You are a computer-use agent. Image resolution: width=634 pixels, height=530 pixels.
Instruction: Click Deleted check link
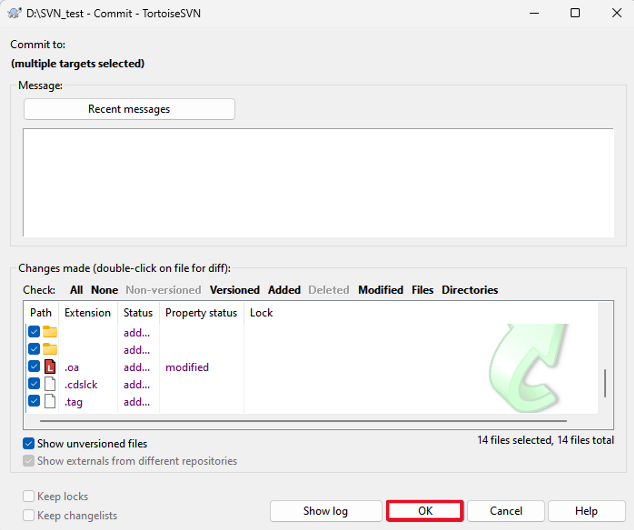point(329,290)
